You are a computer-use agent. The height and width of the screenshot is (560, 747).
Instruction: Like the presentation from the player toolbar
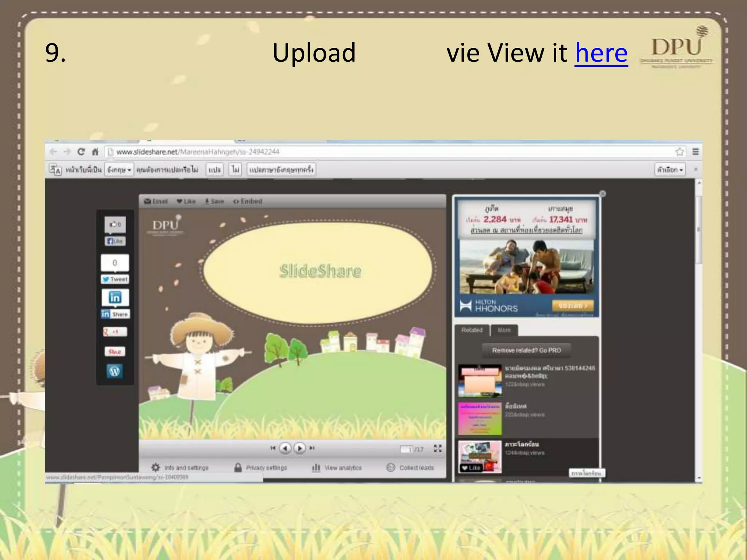pyautogui.click(x=186, y=201)
